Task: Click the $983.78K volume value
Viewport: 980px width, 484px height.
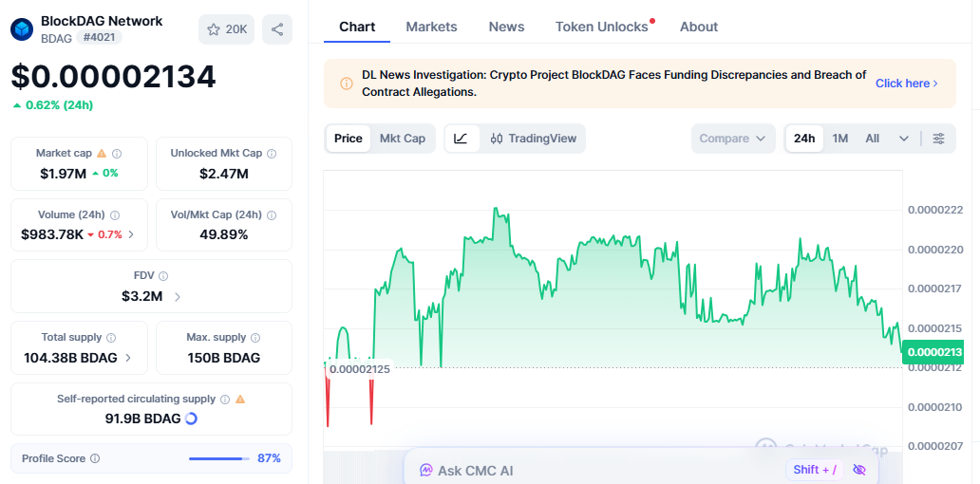Action: [52, 234]
